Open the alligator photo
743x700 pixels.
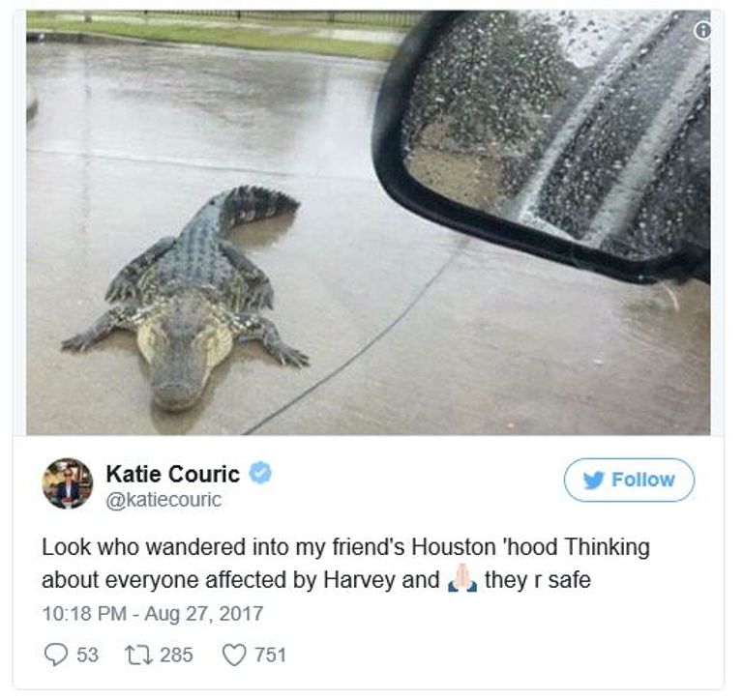[369, 222]
